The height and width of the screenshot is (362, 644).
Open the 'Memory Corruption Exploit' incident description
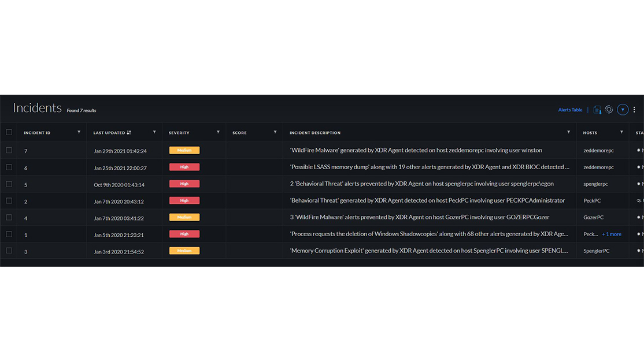tap(429, 251)
